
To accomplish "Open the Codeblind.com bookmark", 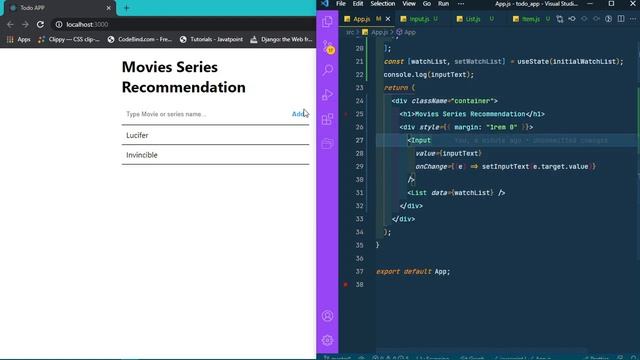I will [140, 39].
